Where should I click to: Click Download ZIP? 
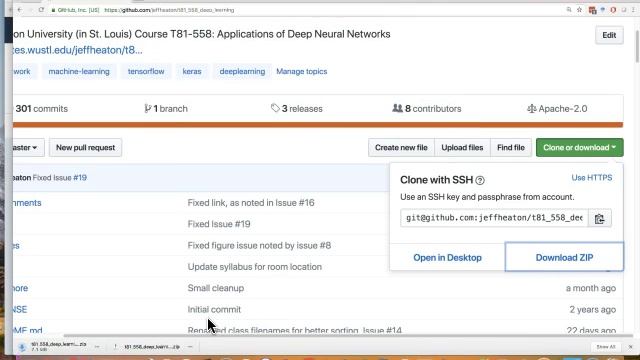[564, 258]
